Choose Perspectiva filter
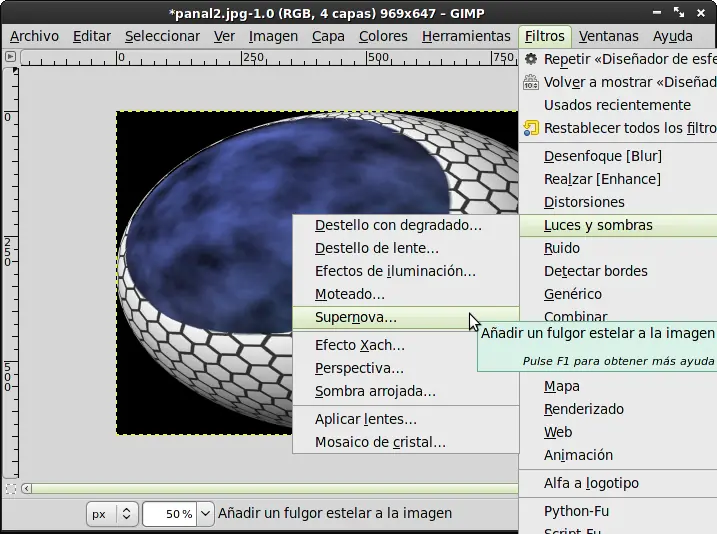The image size is (717, 534). point(406,368)
